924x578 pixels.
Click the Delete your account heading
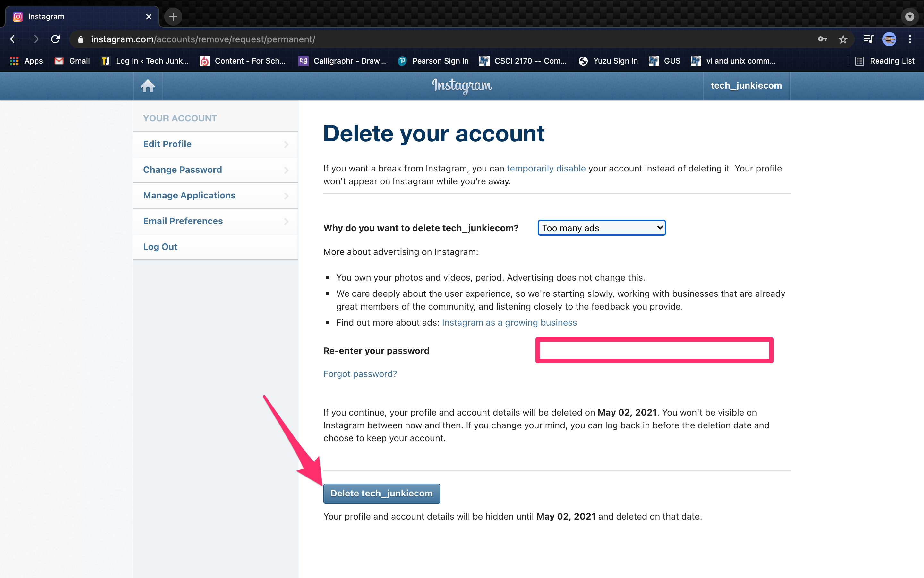point(434,133)
